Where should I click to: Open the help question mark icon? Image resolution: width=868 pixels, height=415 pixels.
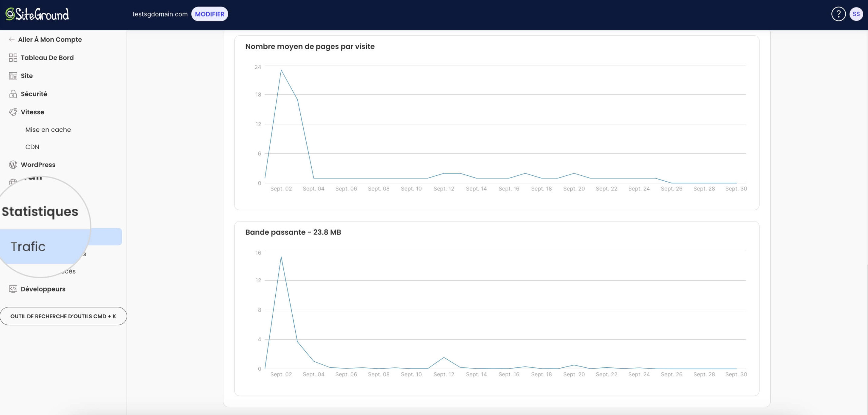click(x=838, y=14)
